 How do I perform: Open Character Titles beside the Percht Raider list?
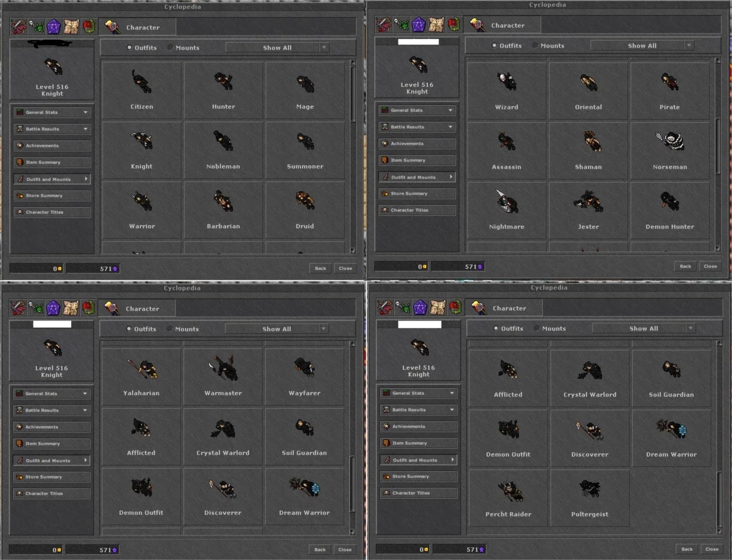point(418,493)
